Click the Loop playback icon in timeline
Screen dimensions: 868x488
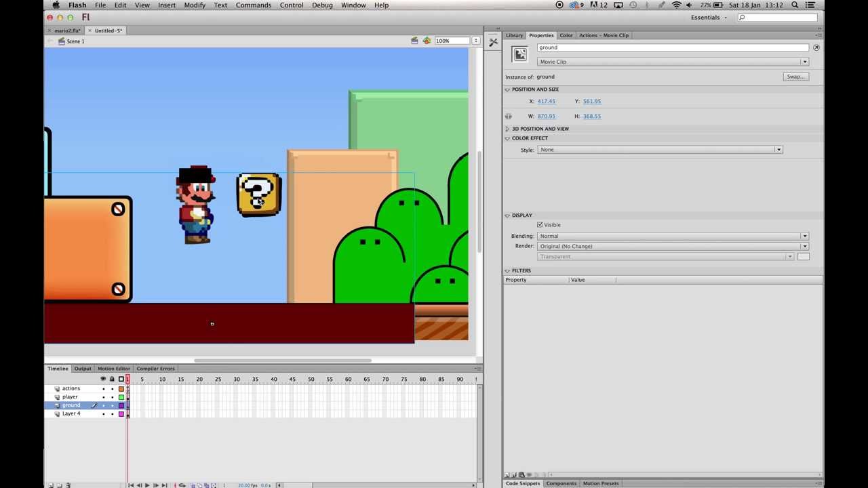pos(182,485)
